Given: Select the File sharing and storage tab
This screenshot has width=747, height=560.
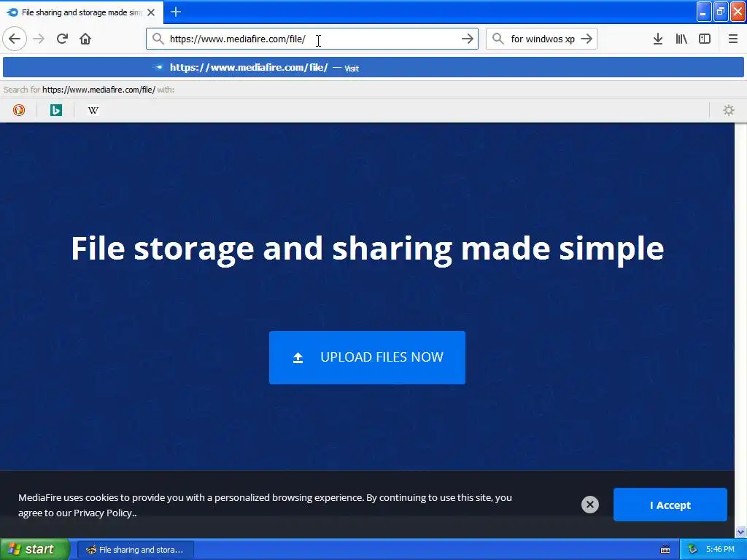Looking at the screenshot, I should [x=82, y=12].
